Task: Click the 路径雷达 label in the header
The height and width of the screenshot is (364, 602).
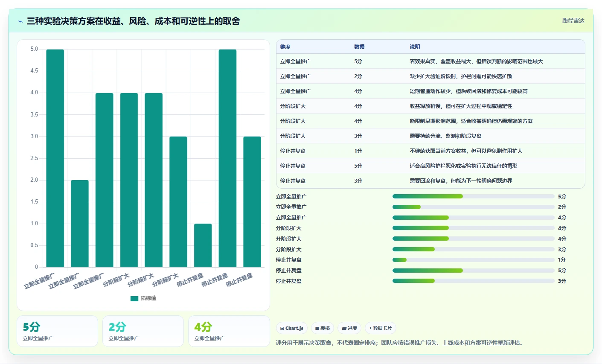Action: (x=573, y=20)
